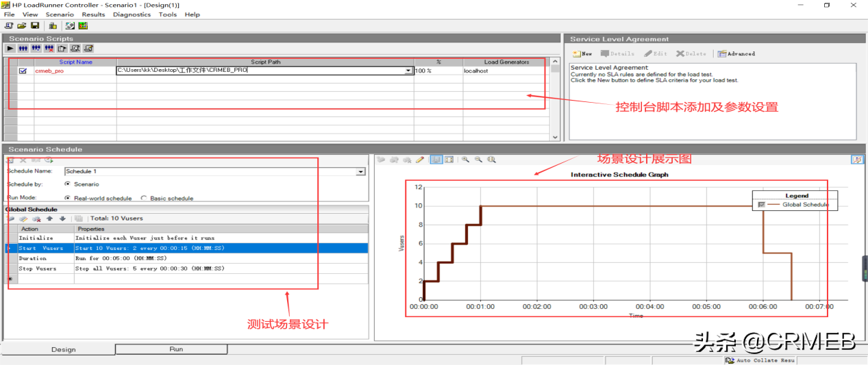Select the Real-world schedule radio button
This screenshot has height=365, width=868.
[68, 198]
